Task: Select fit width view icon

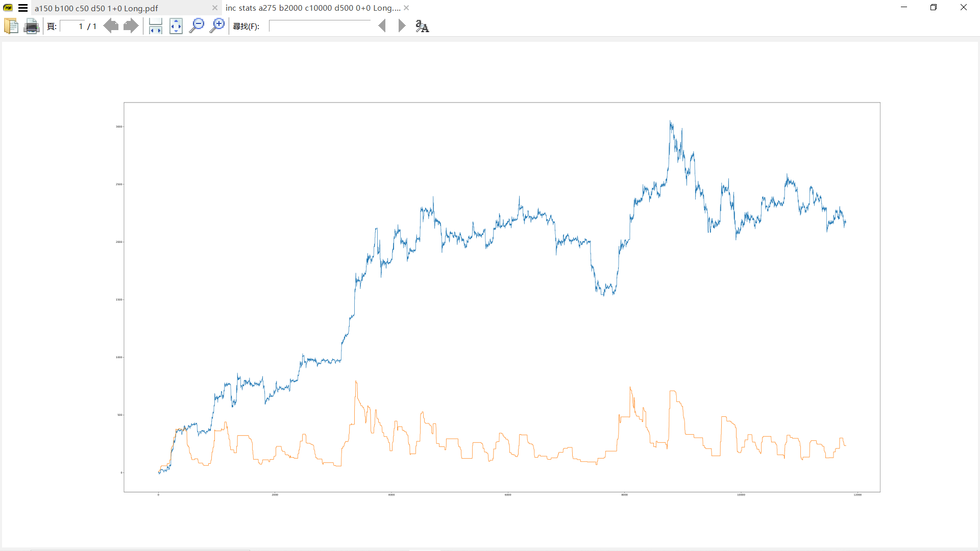Action: click(x=156, y=26)
